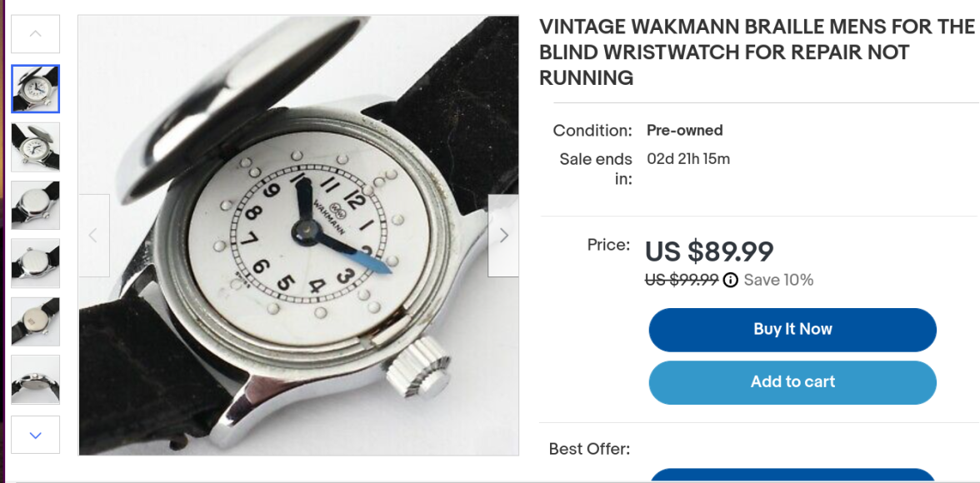Click the Buy It Now button
980x483 pixels.
point(792,330)
